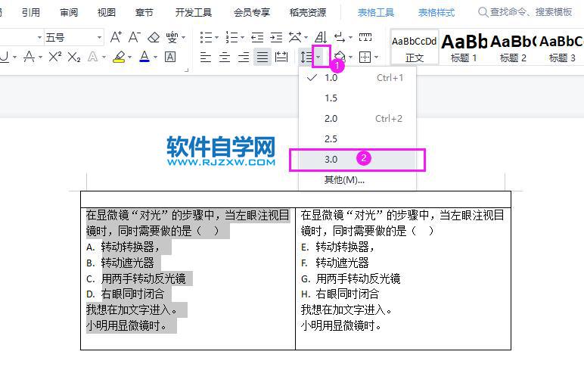Expand numbering style dropdown arrow

242,37
